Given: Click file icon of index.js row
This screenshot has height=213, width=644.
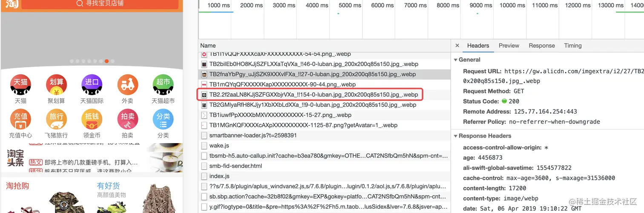Looking at the screenshot, I should click(x=204, y=176).
